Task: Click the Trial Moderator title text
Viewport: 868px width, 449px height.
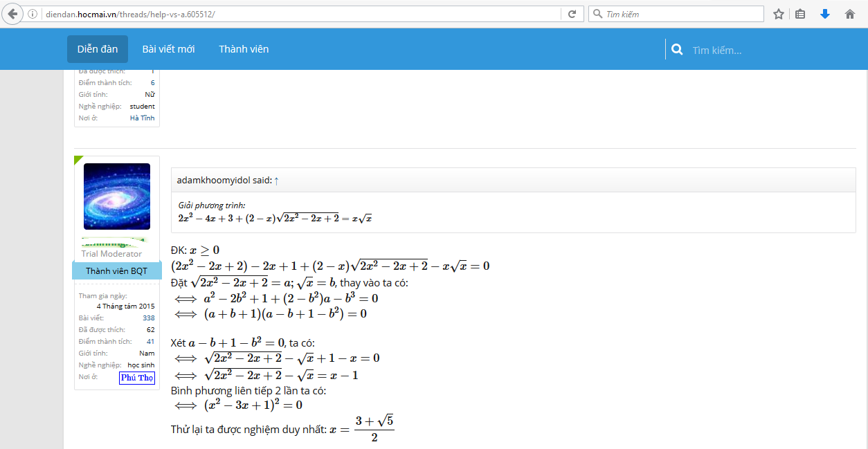Action: click(111, 254)
